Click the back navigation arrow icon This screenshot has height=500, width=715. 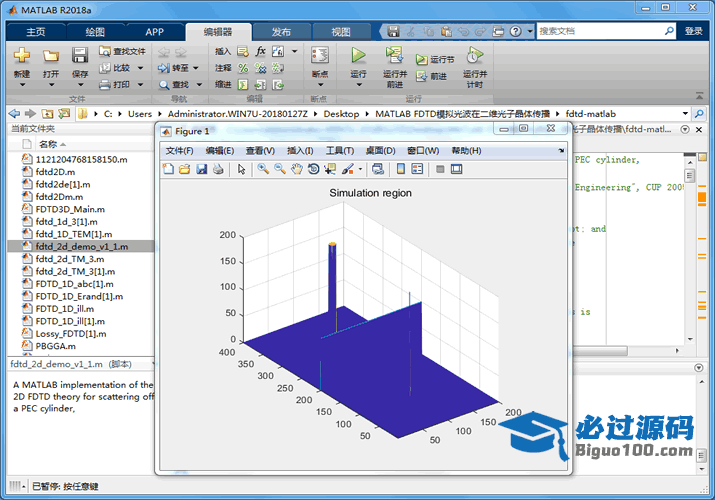15,113
